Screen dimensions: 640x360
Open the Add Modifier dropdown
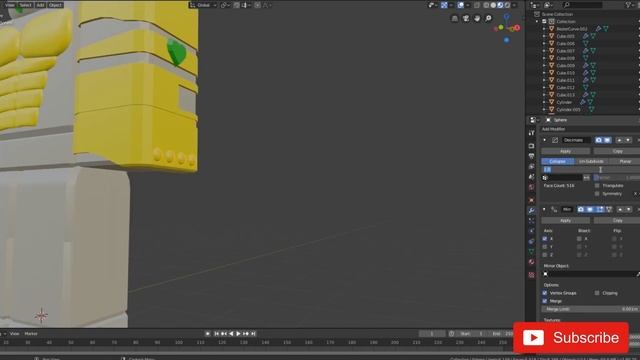[590, 129]
